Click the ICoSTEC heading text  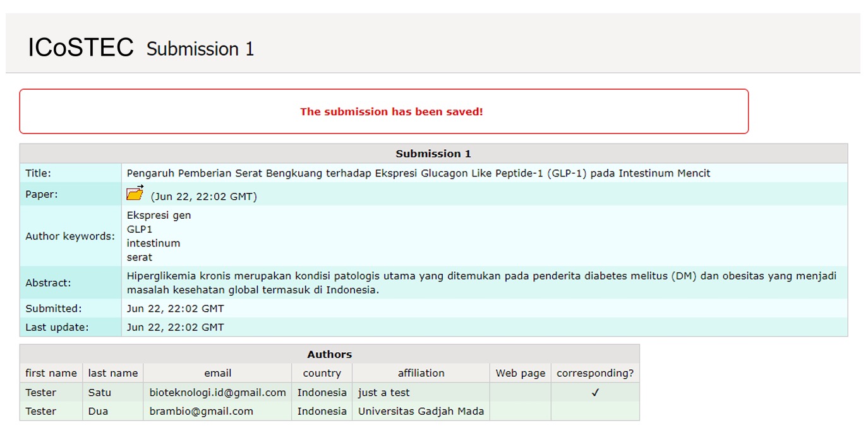81,47
